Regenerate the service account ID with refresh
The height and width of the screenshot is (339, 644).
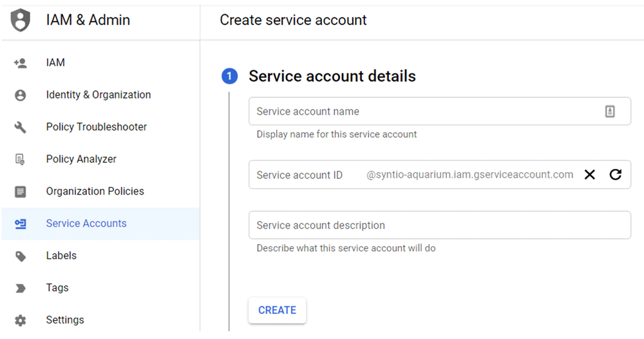coord(615,175)
